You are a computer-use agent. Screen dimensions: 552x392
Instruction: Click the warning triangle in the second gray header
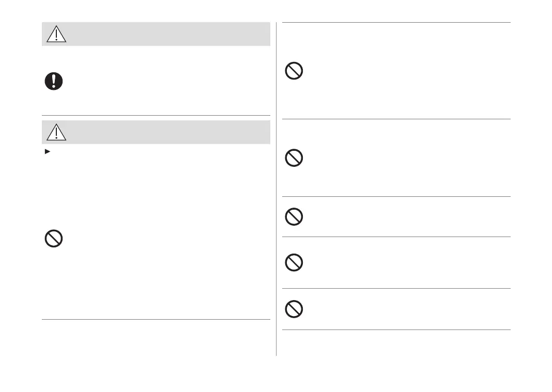[56, 132]
